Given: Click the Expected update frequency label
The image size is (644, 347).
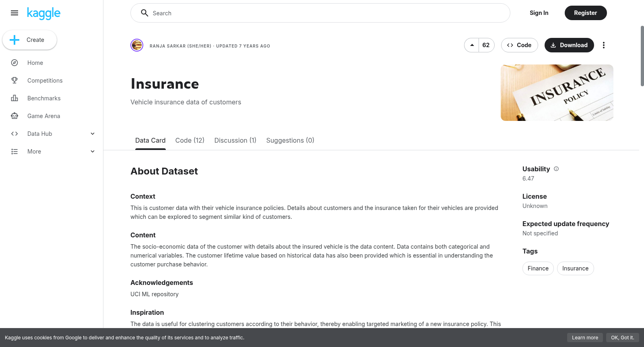Looking at the screenshot, I should pyautogui.click(x=566, y=224).
